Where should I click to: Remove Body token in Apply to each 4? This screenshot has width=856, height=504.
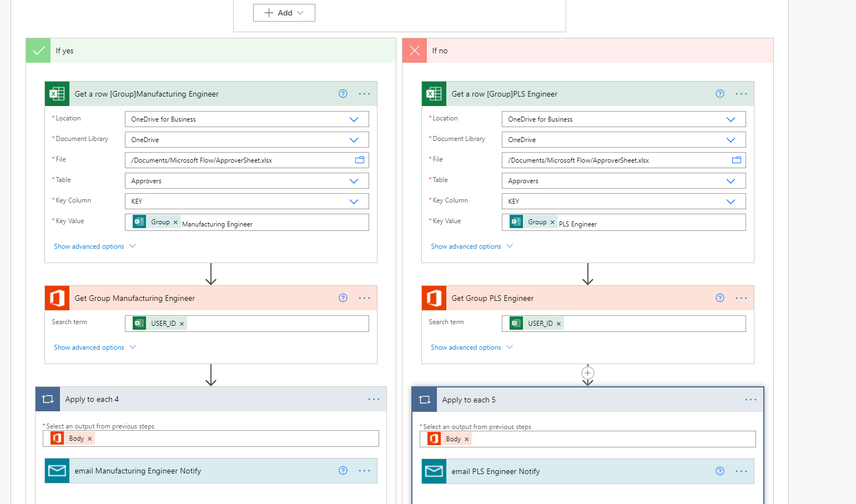(x=90, y=439)
